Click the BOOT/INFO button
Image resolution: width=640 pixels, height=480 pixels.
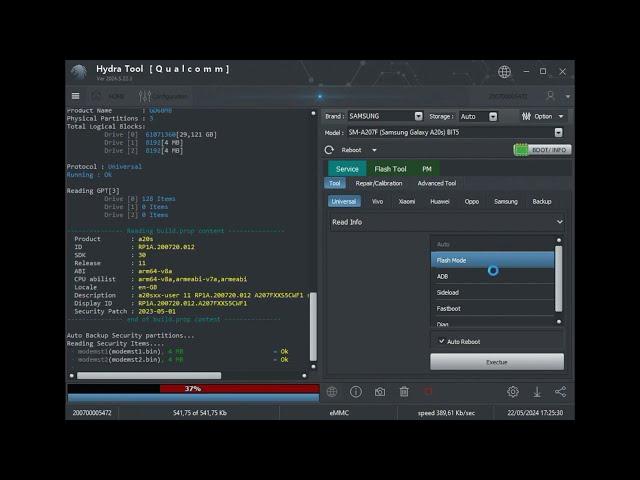pyautogui.click(x=542, y=150)
